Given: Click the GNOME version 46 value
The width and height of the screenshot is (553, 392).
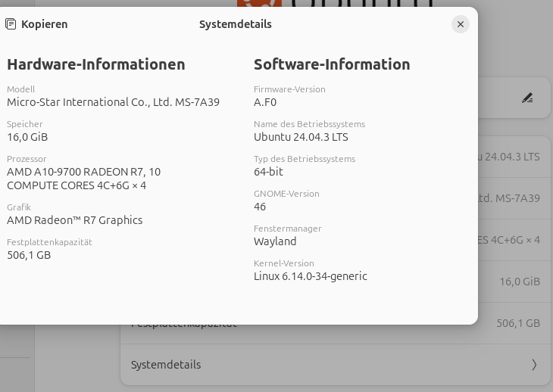Looking at the screenshot, I should [x=260, y=207].
